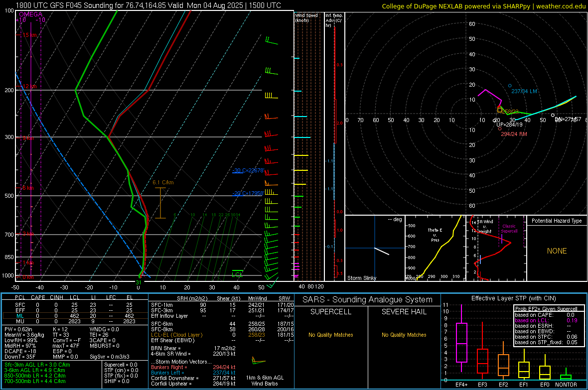The width and height of the screenshot is (588, 390).
Task: Click the Classic Supercell label
Action: [509, 229]
